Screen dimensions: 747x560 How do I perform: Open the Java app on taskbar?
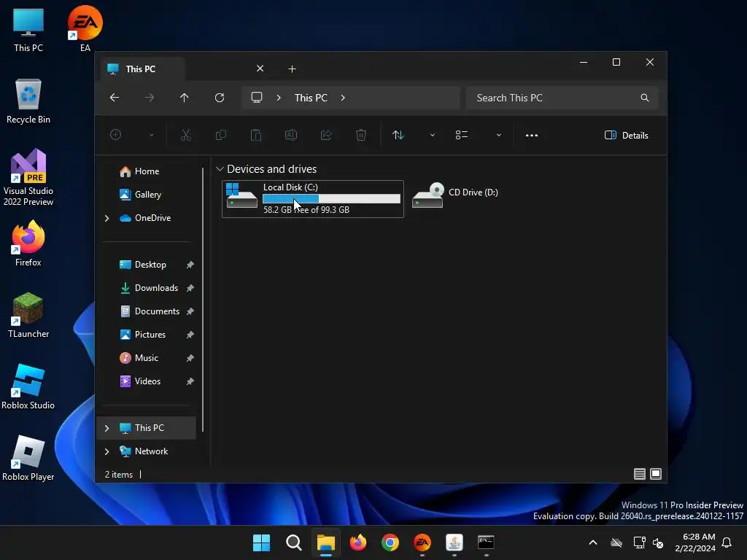454,542
